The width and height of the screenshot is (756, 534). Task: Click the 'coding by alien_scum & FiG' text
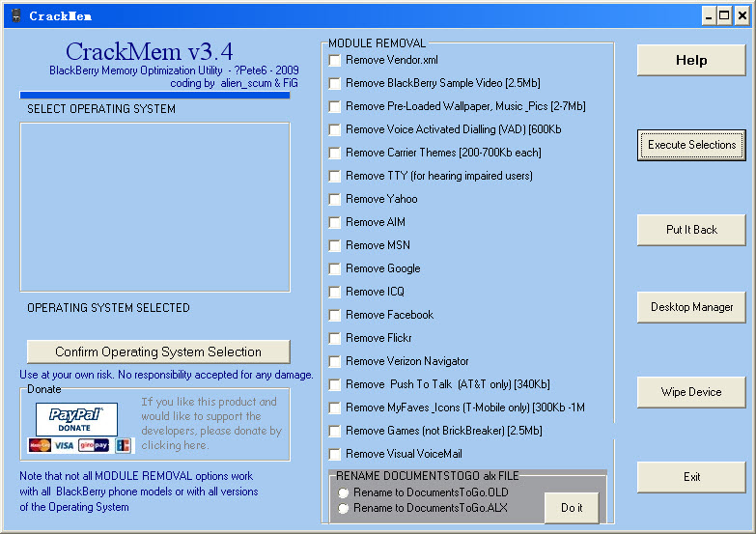(234, 83)
